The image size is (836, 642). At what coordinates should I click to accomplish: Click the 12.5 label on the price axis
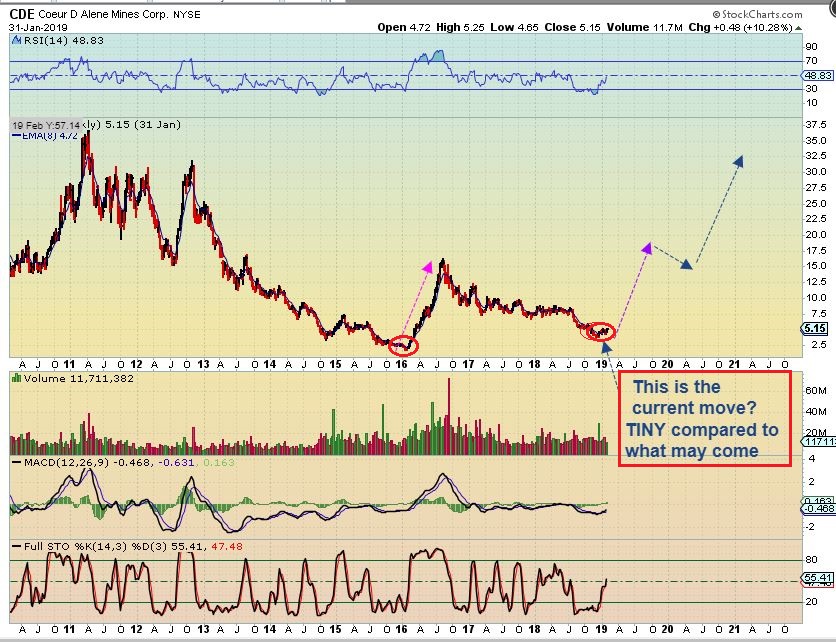816,282
